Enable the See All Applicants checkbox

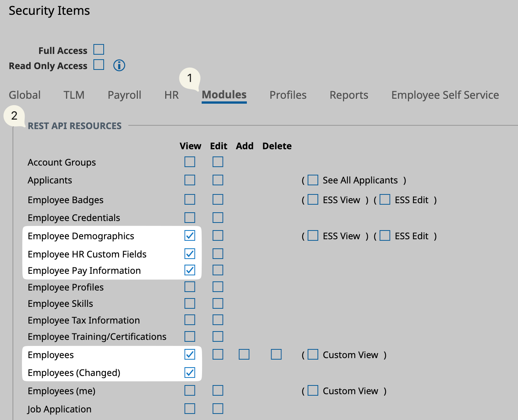point(313,180)
